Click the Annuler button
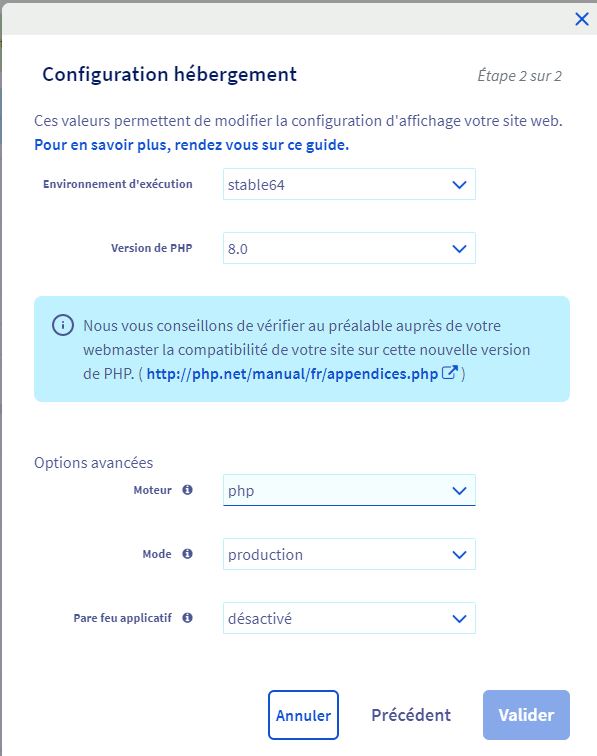 [303, 715]
